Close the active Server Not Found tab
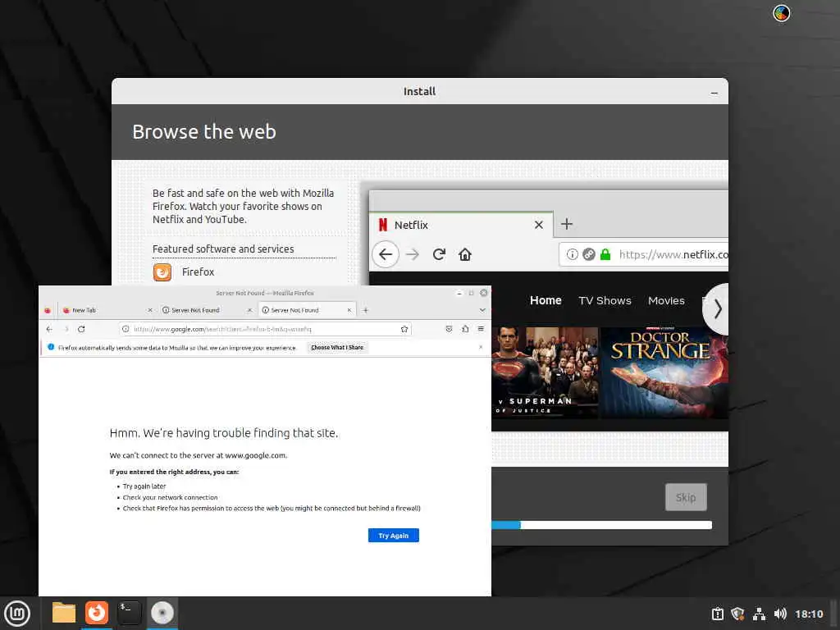This screenshot has width=840, height=630. [x=349, y=310]
